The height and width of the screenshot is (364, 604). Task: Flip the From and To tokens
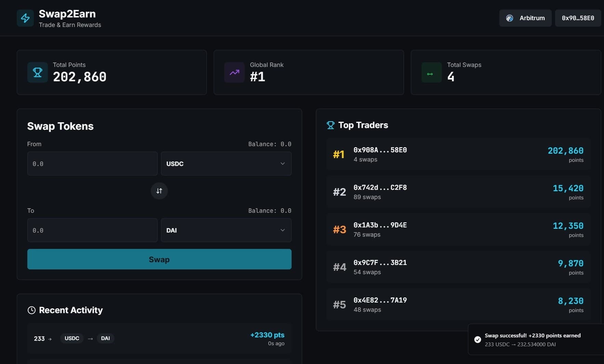159,191
